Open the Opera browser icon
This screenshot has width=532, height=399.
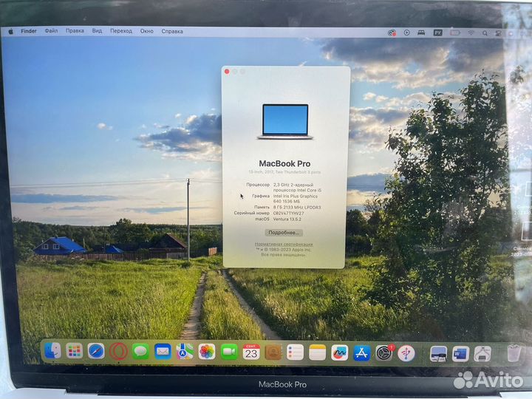(118, 352)
